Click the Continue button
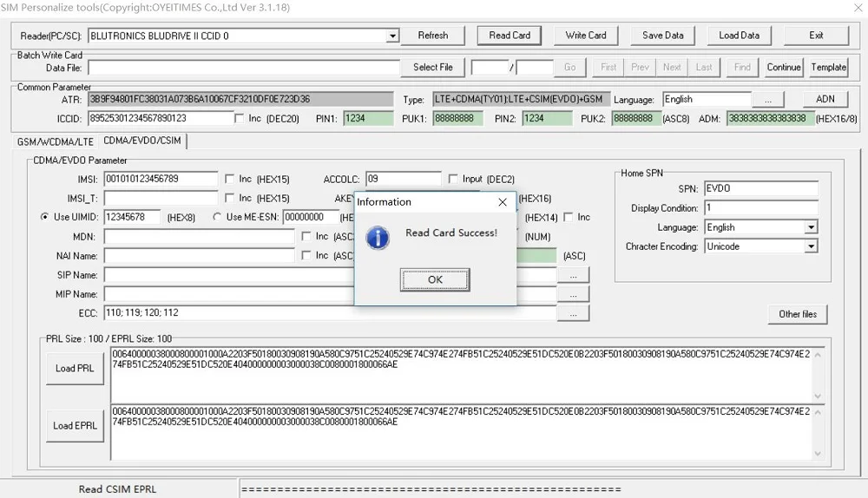The height and width of the screenshot is (498, 868). [x=783, y=67]
